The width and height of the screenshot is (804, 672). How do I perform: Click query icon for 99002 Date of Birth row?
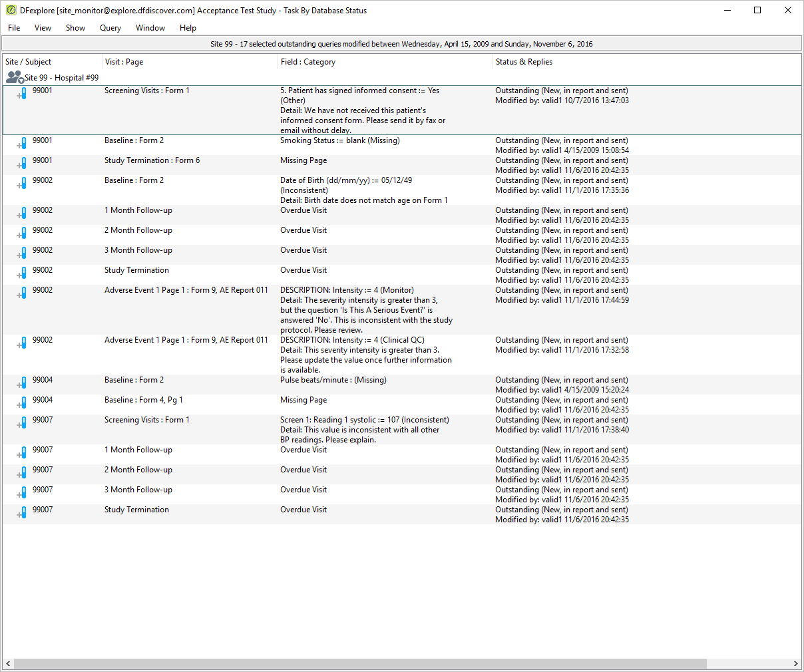coord(22,184)
